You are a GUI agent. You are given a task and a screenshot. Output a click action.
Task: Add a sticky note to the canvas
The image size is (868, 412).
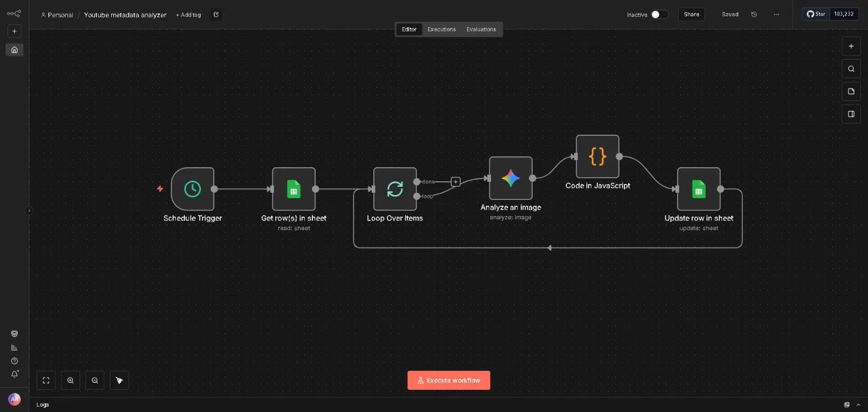(851, 91)
